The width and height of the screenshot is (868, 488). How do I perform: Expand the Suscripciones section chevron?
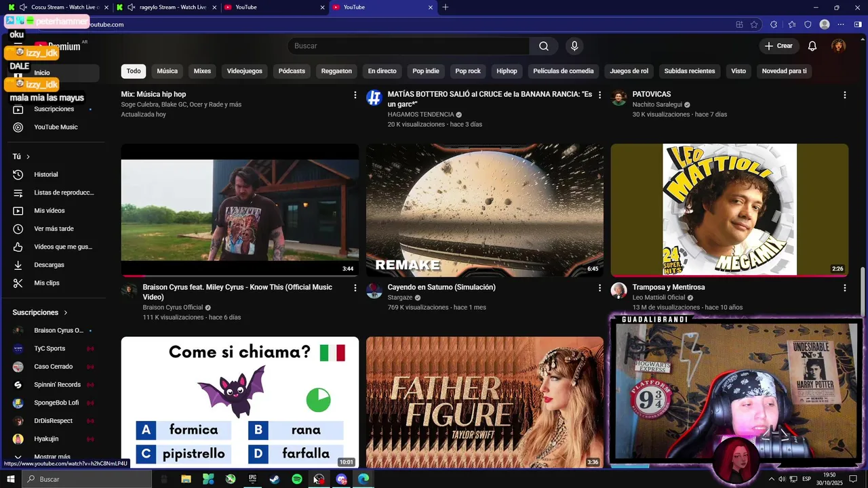(66, 312)
